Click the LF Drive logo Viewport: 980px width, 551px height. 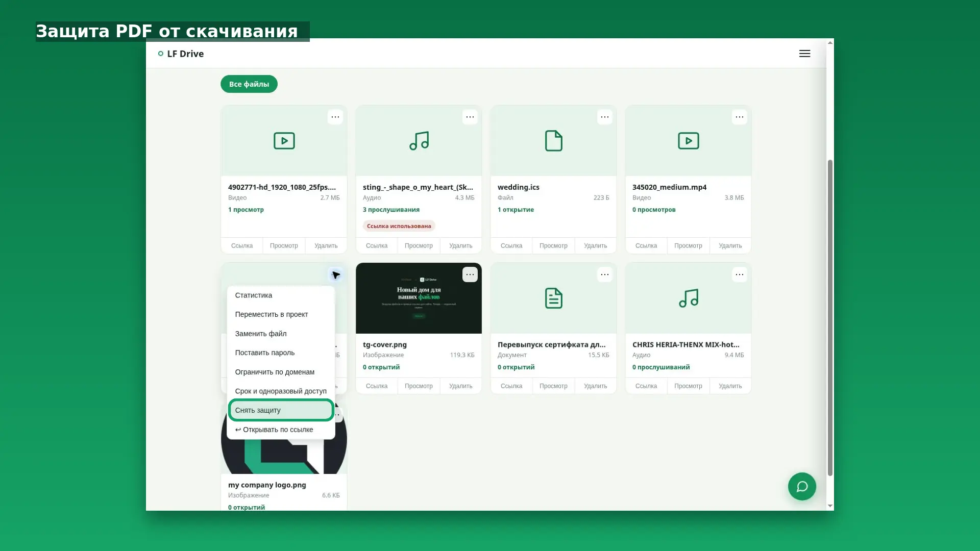coord(181,54)
